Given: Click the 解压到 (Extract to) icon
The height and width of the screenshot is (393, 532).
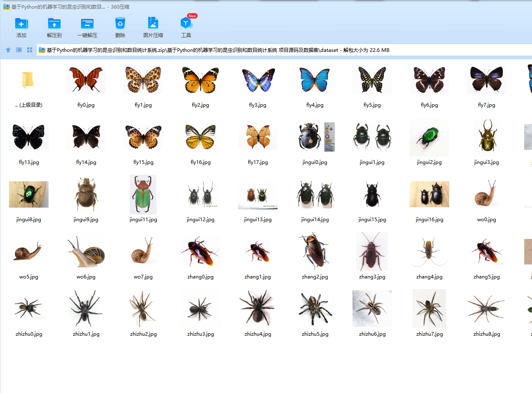Looking at the screenshot, I should [54, 23].
